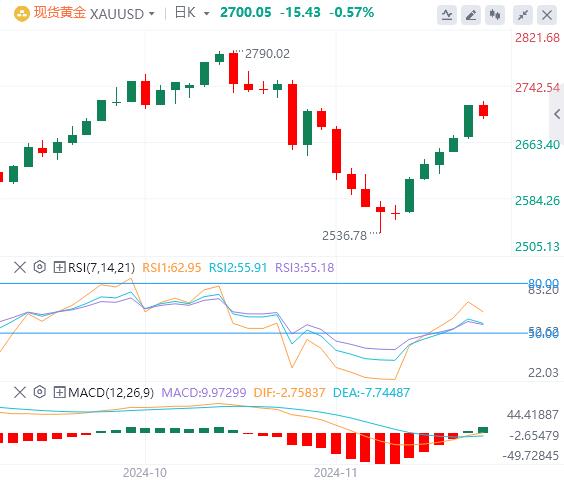Click the percent change -0.57%
This screenshot has height=485, width=564.
click(351, 13)
